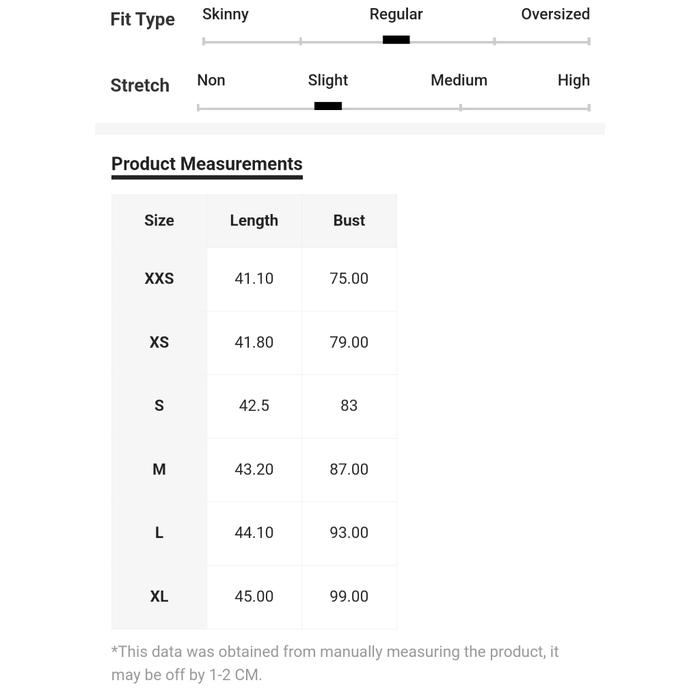Select the XXS size row label
Image resolution: width=700 pixels, height=700 pixels.
(159, 279)
